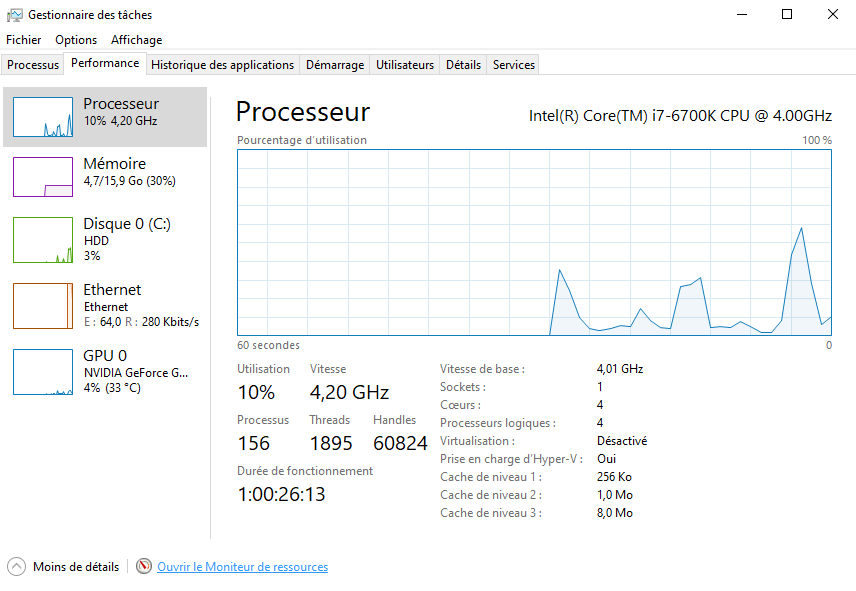Select the Processeur mini graph thumbnail
Screen dimensions: 856x591
43,117
